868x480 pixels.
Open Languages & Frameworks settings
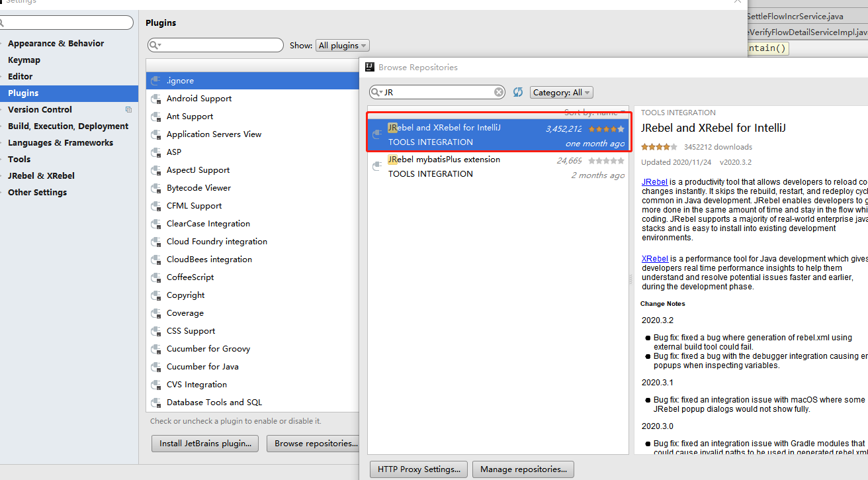coord(61,143)
